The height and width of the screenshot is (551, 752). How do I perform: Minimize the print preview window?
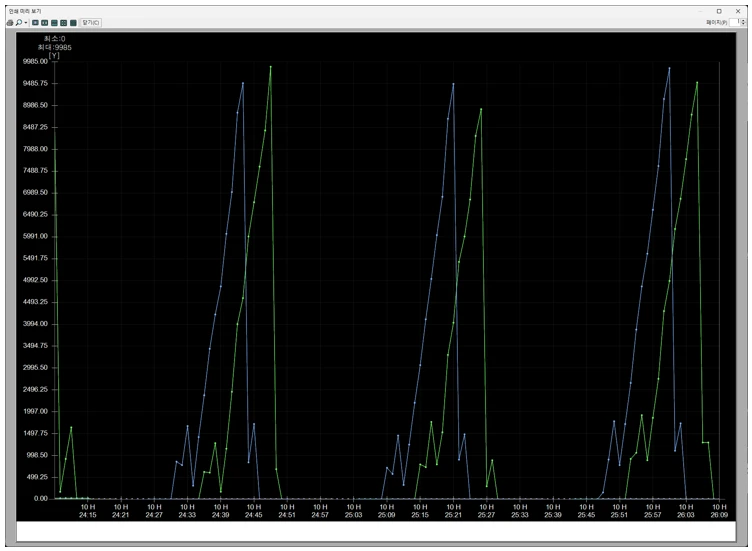[700, 11]
